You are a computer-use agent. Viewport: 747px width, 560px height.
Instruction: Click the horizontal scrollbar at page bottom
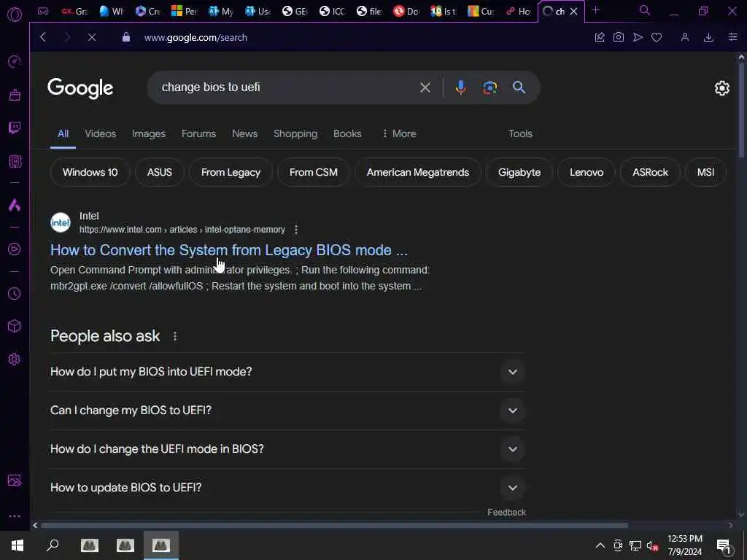coord(334,525)
